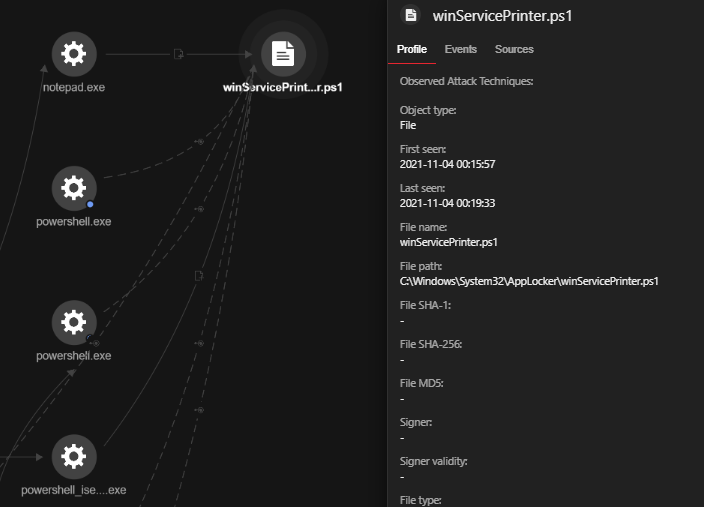Viewport: 704px width, 507px height.
Task: Click the Observed Attack Techniques label
Action: [466, 81]
